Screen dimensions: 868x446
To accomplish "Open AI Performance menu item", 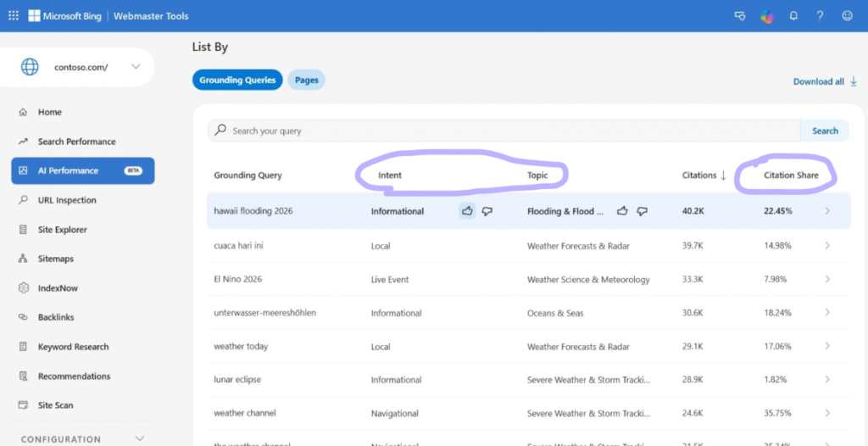I will coord(83,170).
